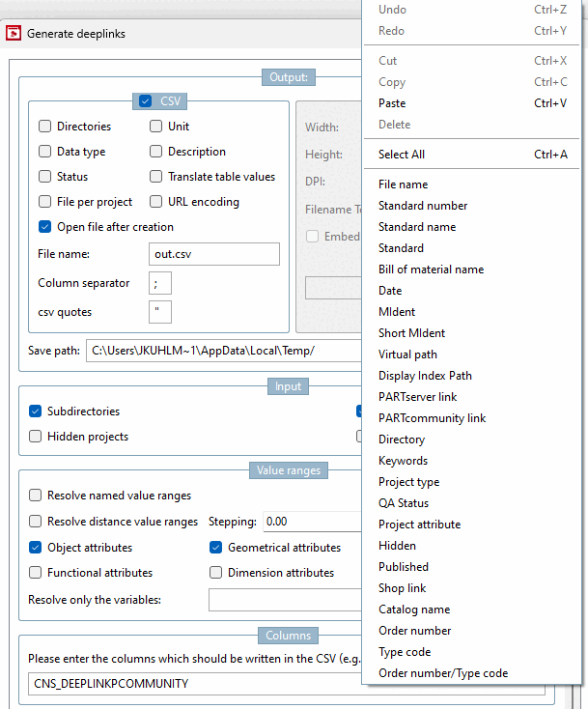Select Directory menu entry
Viewport: 588px width, 709px height.
[x=472, y=440]
